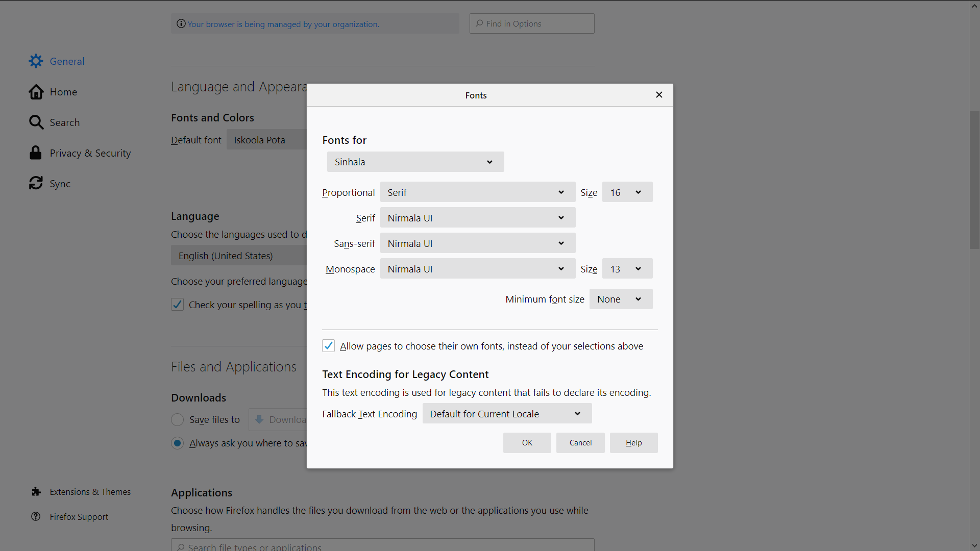Open the Minimum font size dropdown

[x=621, y=299]
